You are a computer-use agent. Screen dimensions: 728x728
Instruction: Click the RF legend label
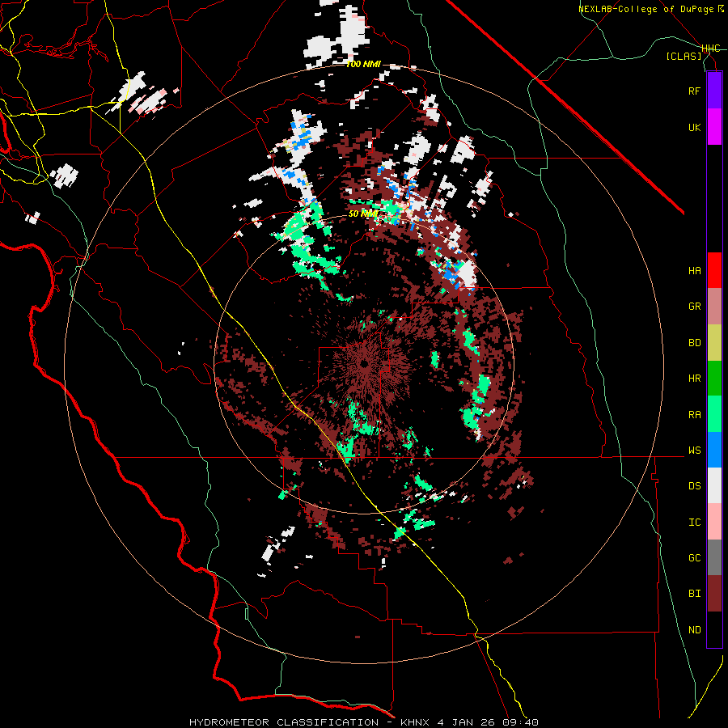(x=694, y=91)
